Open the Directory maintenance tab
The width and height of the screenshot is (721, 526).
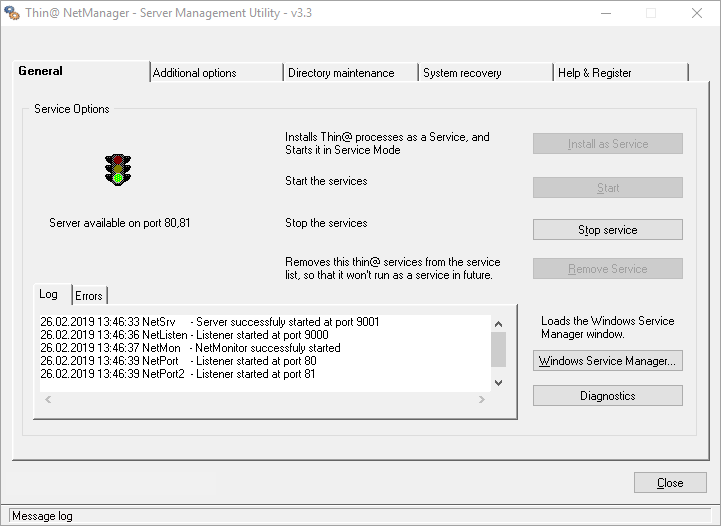click(350, 73)
